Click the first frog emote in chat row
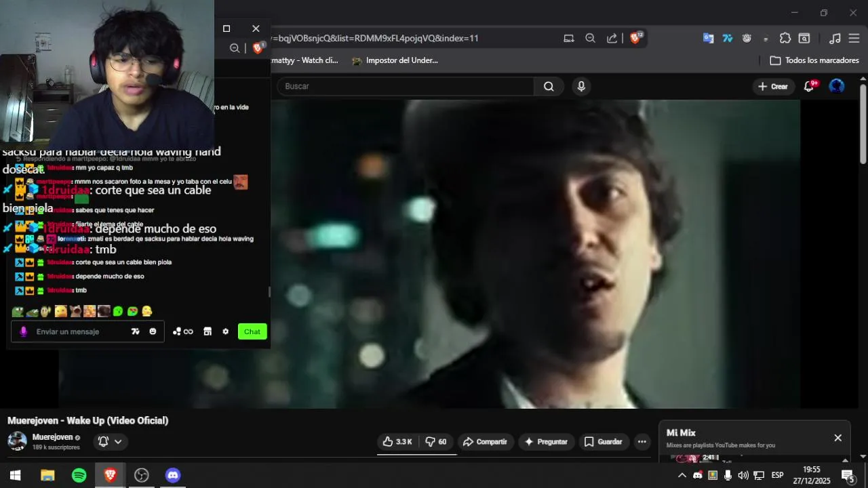 pyautogui.click(x=17, y=311)
